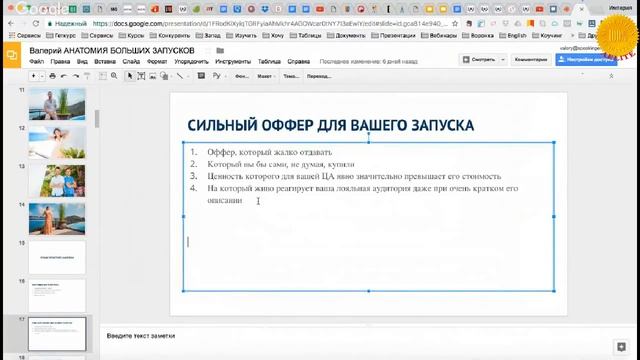Select slide 14 thumbnail
This screenshot has width=640, height=360.
pyautogui.click(x=57, y=219)
